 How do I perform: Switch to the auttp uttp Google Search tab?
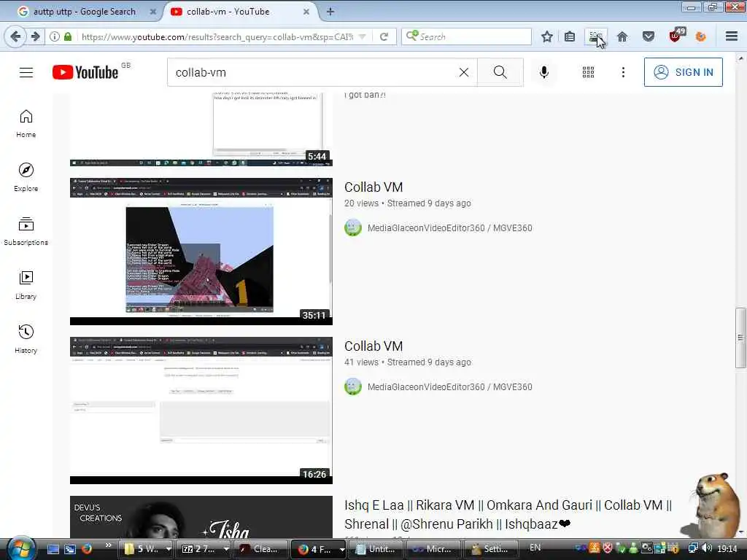pos(85,12)
